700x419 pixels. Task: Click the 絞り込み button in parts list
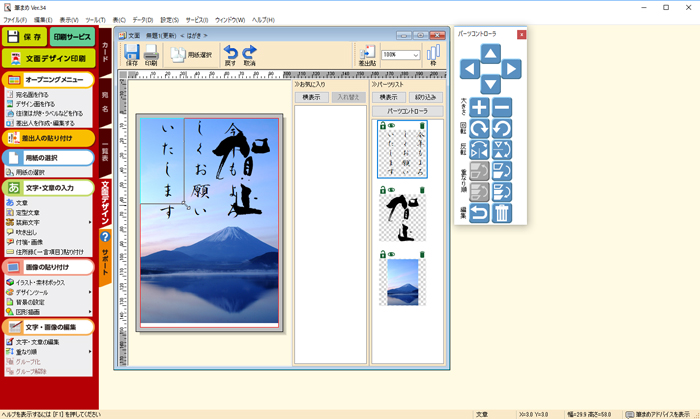(424, 97)
